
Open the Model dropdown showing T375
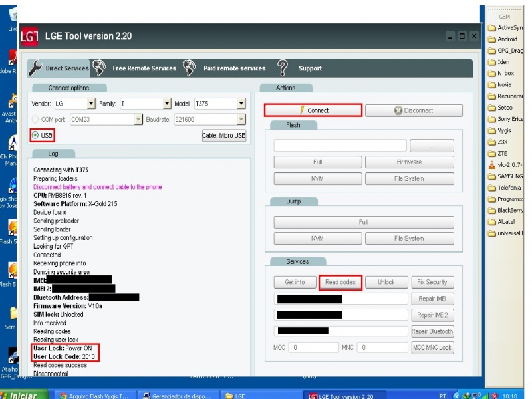[x=241, y=104]
